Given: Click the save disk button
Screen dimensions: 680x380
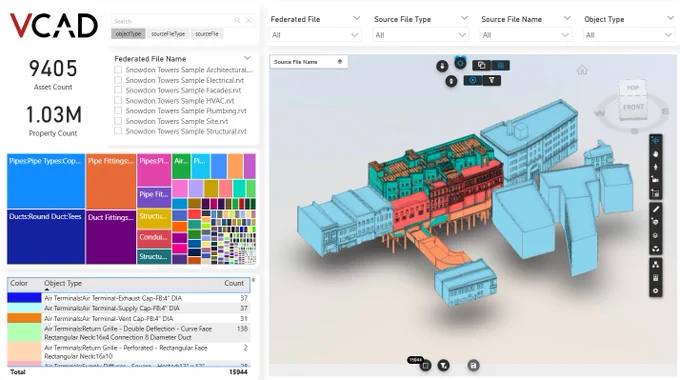Looking at the screenshot, I should [x=473, y=366].
